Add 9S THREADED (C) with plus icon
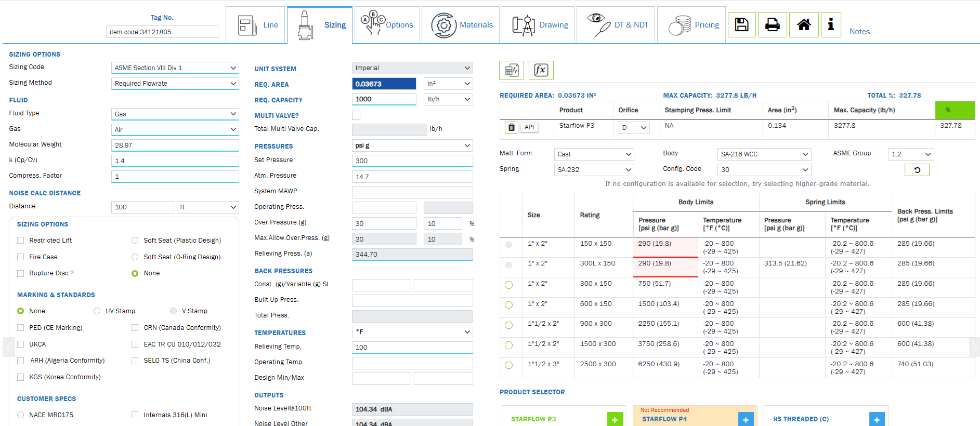Image resolution: width=980 pixels, height=426 pixels. point(877,419)
